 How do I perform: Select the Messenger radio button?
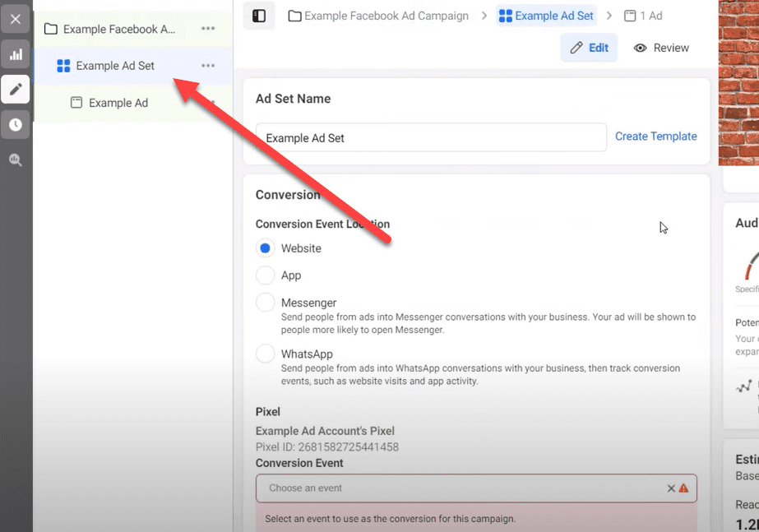[x=266, y=303]
